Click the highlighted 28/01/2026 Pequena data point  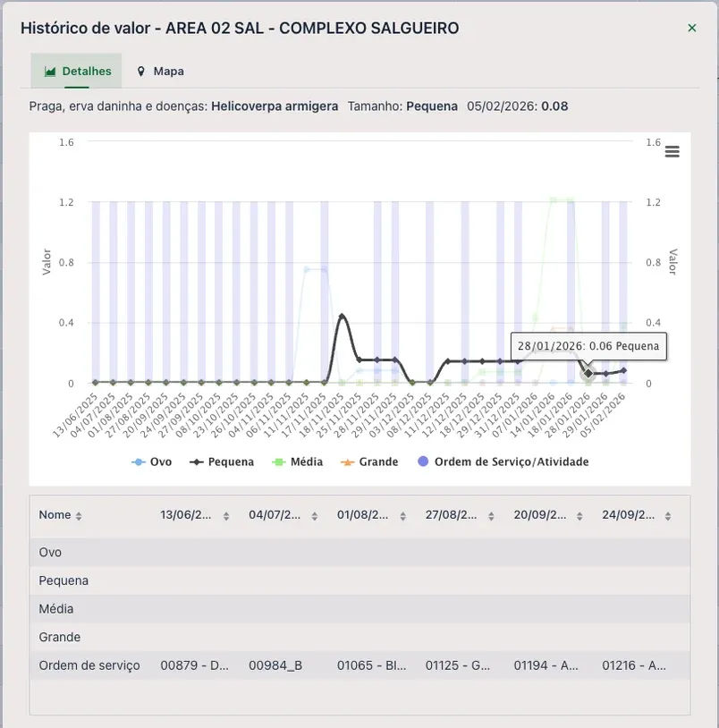pos(588,373)
